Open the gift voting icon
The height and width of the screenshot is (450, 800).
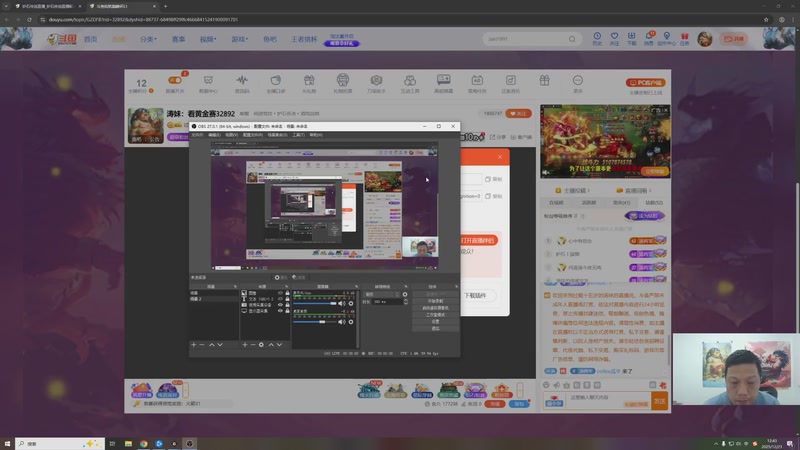tap(343, 80)
